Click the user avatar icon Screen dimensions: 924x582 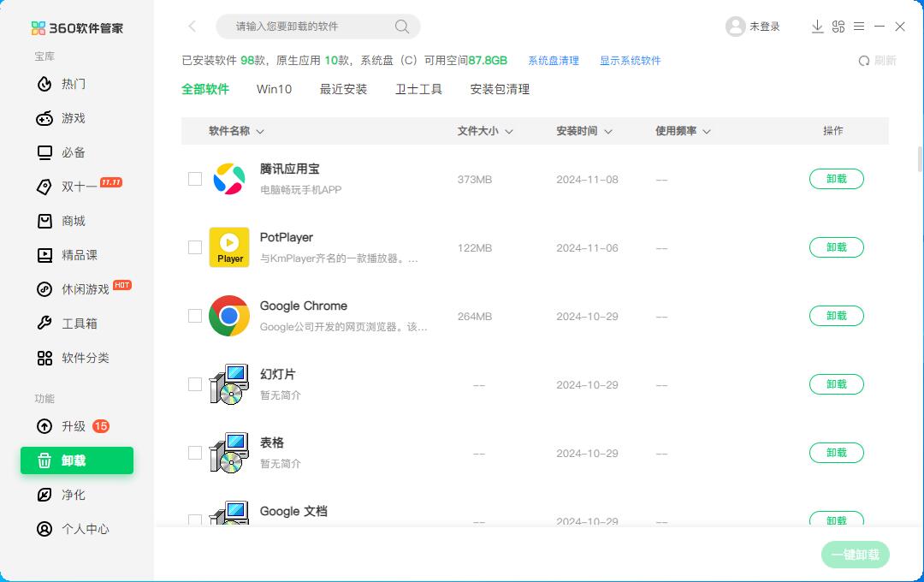tap(736, 26)
